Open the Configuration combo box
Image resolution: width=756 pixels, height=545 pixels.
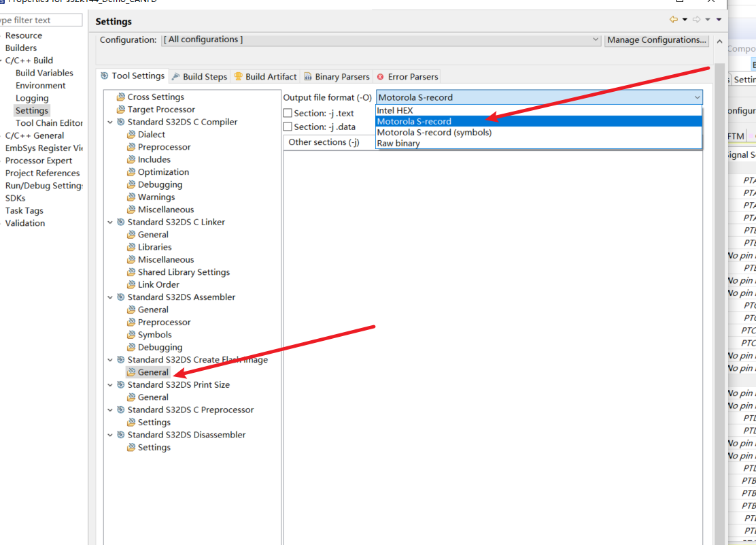381,39
